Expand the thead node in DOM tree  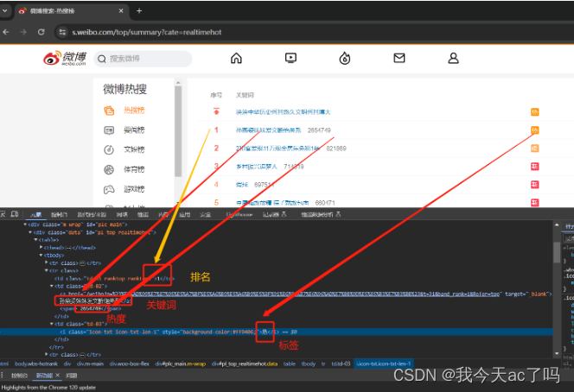[x=41, y=248]
